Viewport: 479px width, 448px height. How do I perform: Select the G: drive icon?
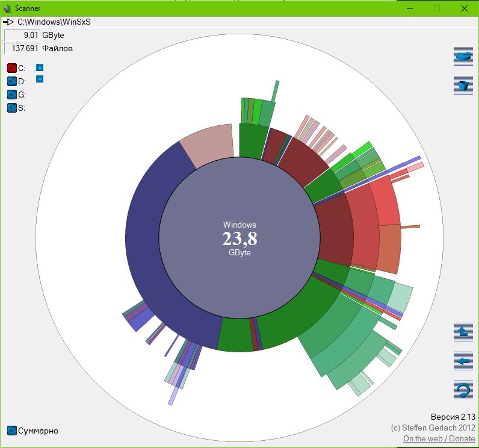[12, 95]
